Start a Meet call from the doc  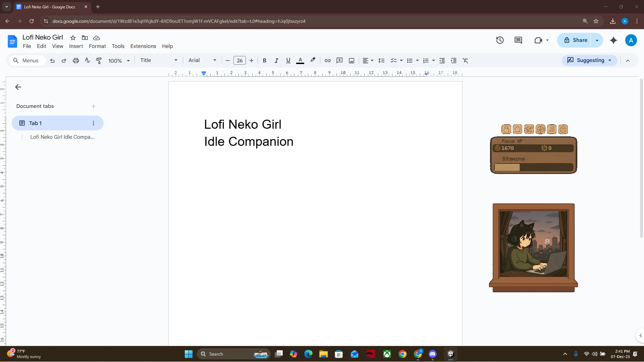539,40
